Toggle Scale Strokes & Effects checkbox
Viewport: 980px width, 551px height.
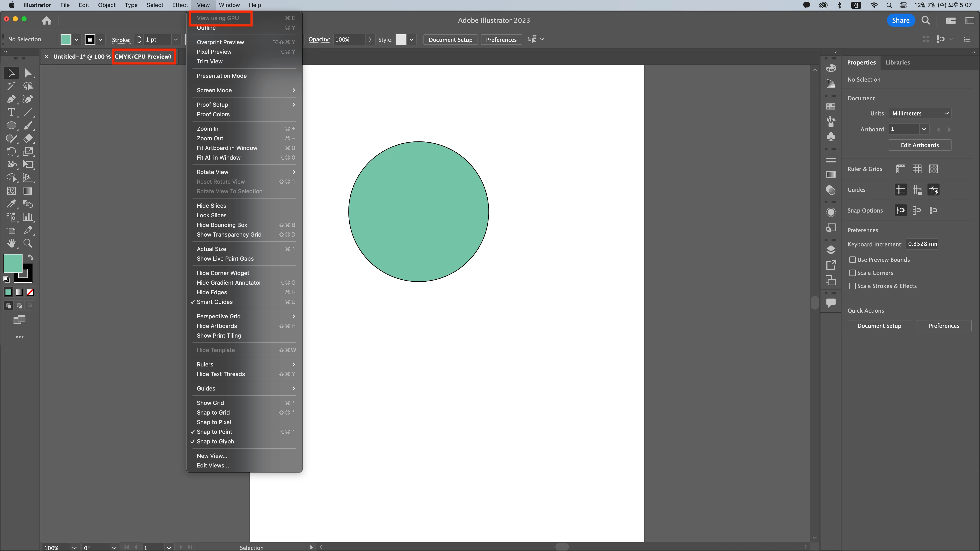(852, 286)
